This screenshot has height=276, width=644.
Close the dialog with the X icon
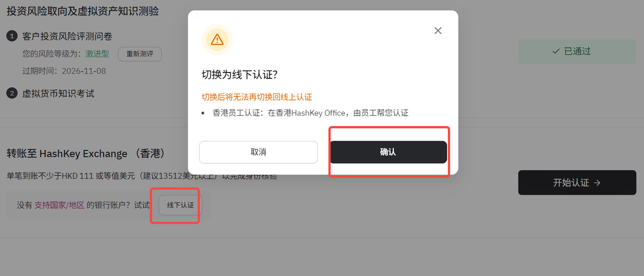coord(438,31)
